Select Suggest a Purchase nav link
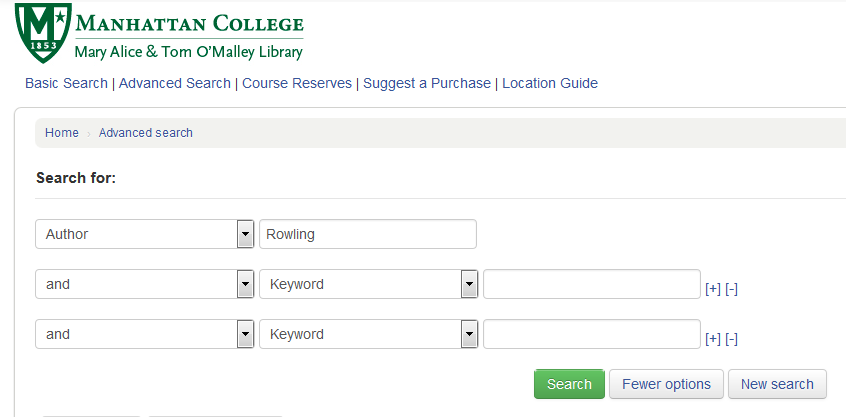The height and width of the screenshot is (417, 846). pyautogui.click(x=427, y=84)
